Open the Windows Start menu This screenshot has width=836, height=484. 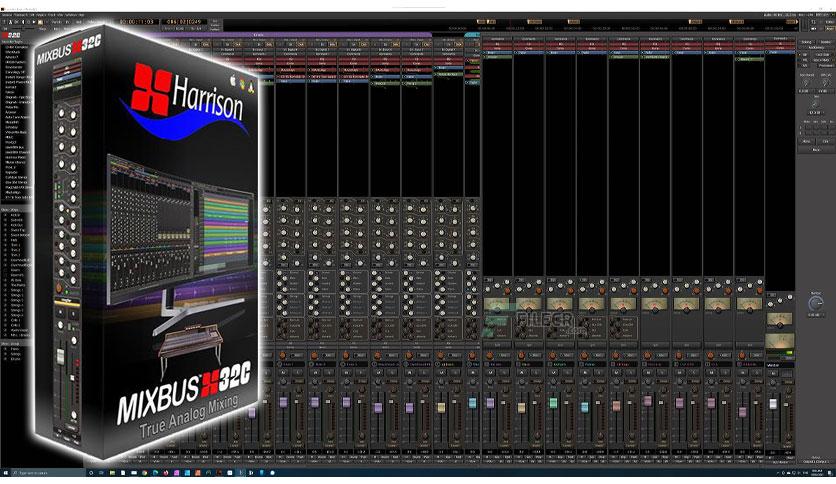(6, 473)
